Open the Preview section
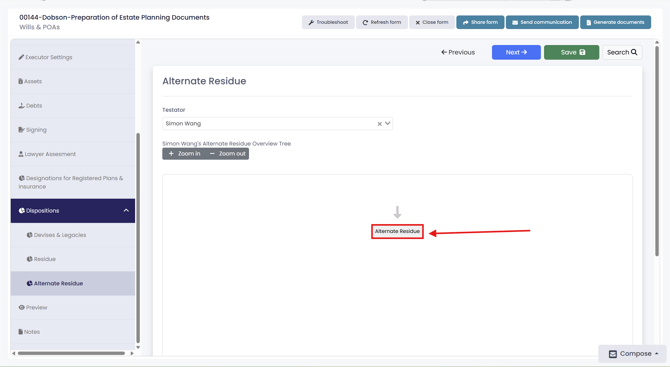This screenshot has width=670, height=367. coord(73,308)
